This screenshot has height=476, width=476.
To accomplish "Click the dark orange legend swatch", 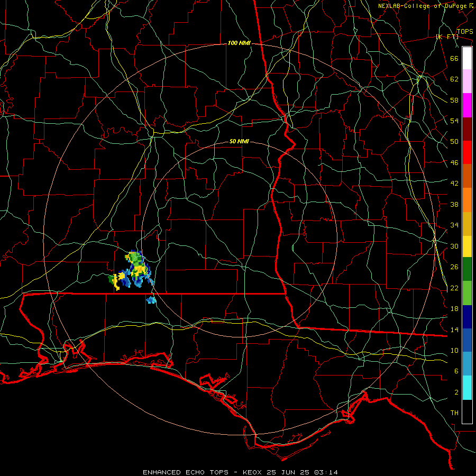I will (467, 176).
